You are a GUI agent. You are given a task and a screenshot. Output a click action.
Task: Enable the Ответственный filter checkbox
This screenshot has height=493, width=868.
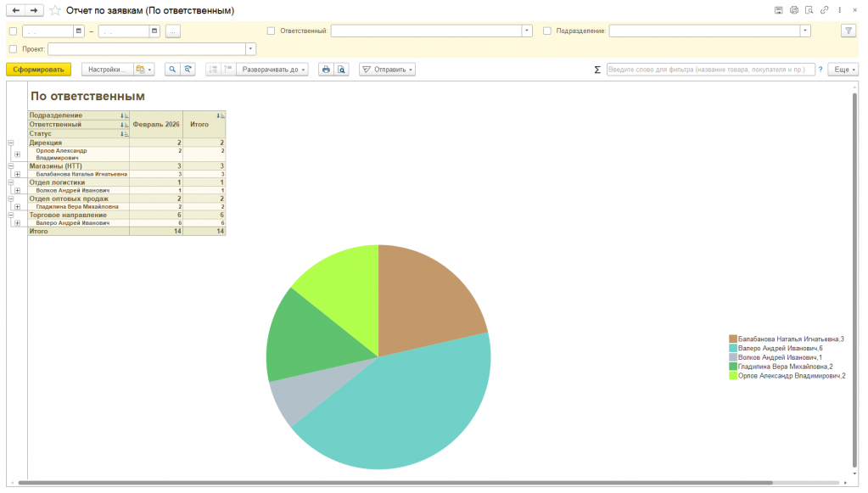[271, 31]
